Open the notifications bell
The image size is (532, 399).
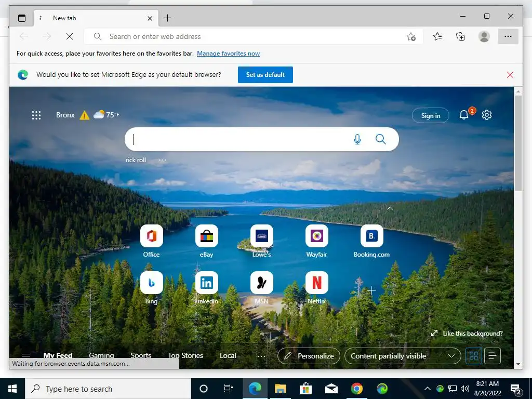coord(464,115)
